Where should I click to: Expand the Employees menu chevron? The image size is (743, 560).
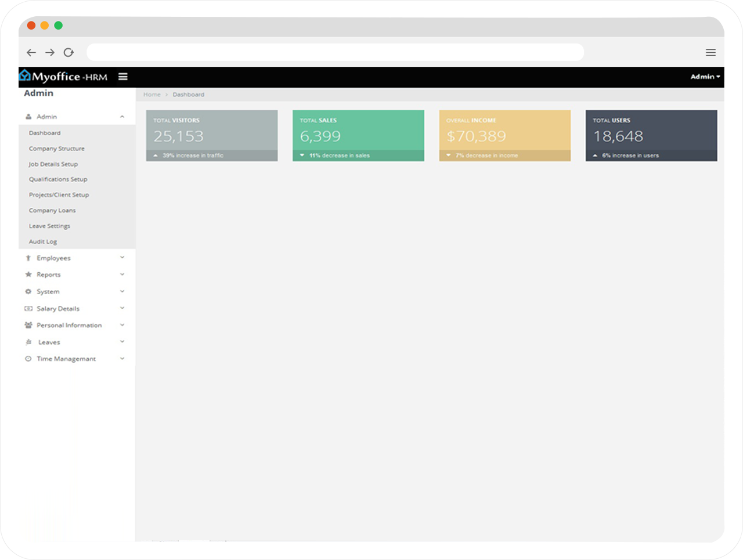pos(122,258)
